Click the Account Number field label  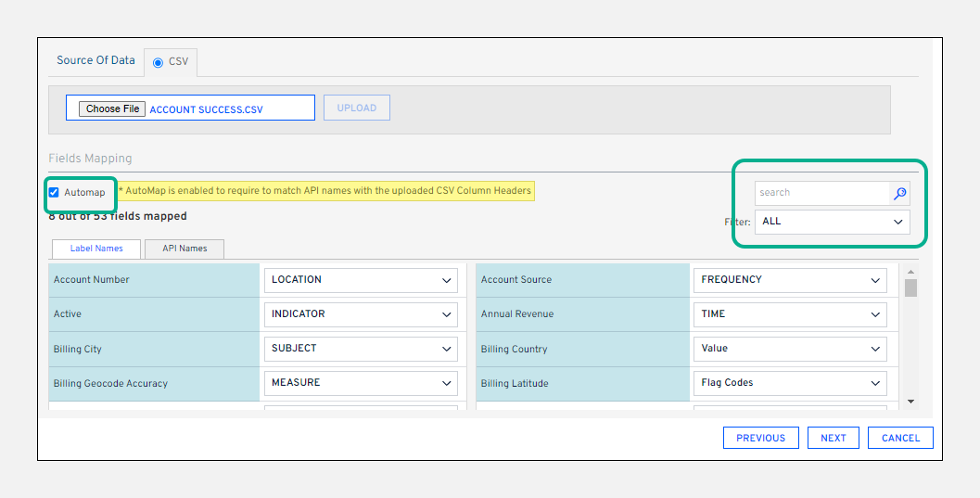click(x=91, y=280)
